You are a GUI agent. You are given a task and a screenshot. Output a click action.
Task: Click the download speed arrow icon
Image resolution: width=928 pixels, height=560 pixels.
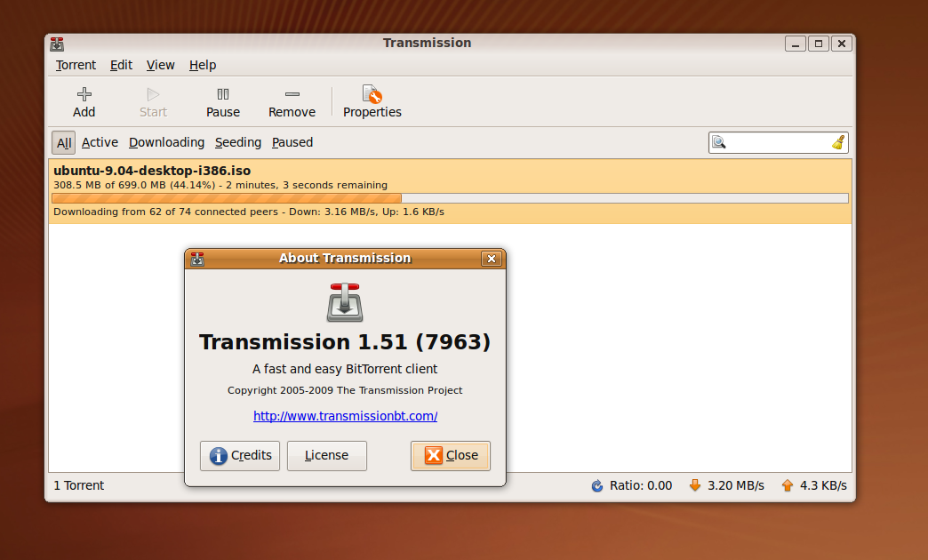coord(695,485)
